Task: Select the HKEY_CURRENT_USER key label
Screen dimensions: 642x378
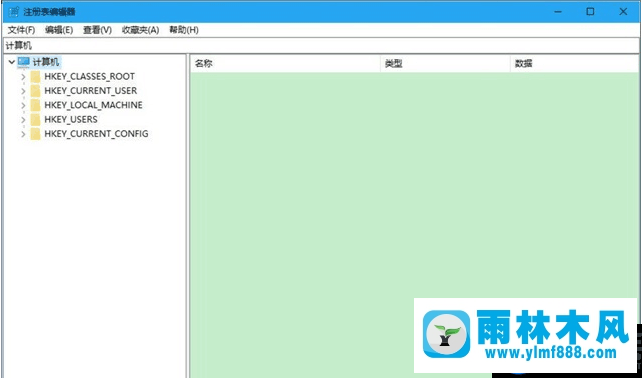Action: tap(91, 91)
